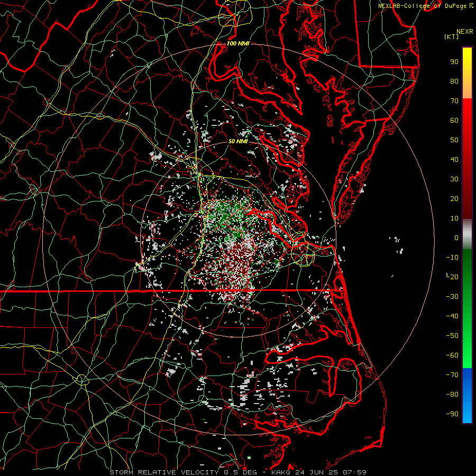Click the 24 JUN 25 date text

coord(316,472)
